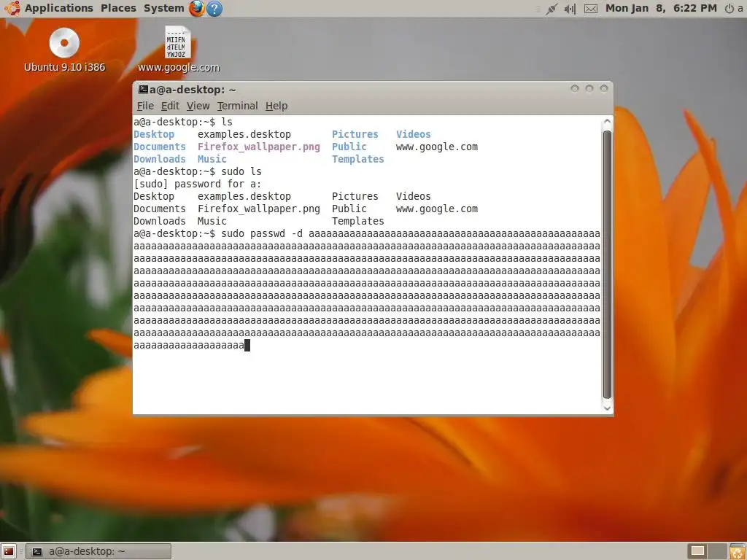
Task: Click the Ubuntu logo in the panel
Action: point(12,8)
